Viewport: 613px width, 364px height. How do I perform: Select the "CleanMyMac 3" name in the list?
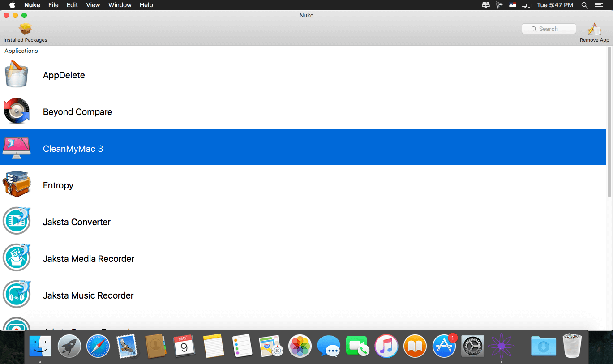(x=73, y=149)
